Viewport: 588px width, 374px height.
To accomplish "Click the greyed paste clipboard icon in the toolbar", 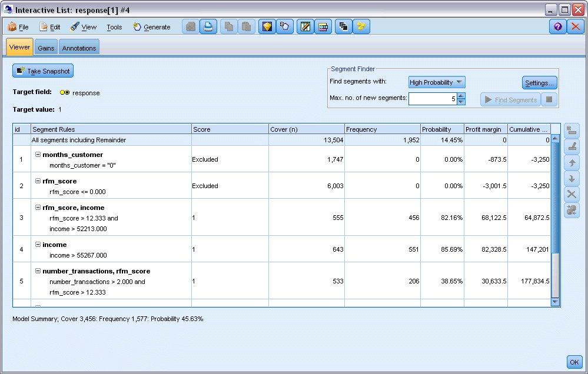I will 247,26.
